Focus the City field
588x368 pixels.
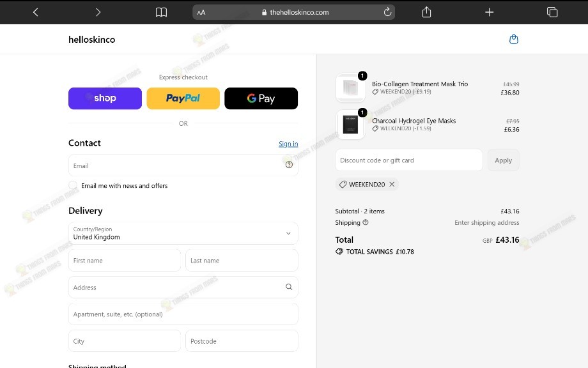125,341
